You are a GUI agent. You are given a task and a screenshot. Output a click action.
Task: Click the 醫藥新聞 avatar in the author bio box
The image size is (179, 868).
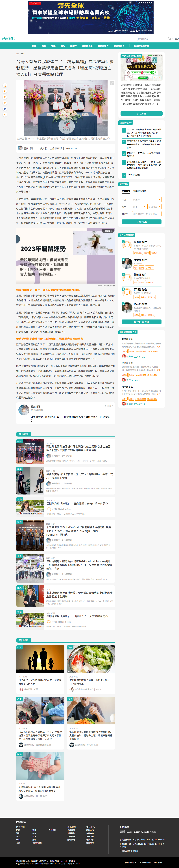24,410
